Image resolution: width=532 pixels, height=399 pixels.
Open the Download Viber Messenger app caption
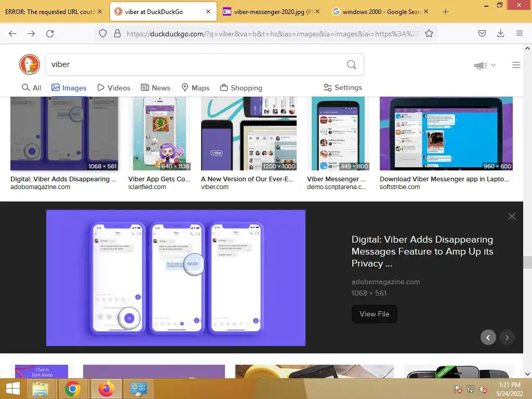tap(444, 179)
